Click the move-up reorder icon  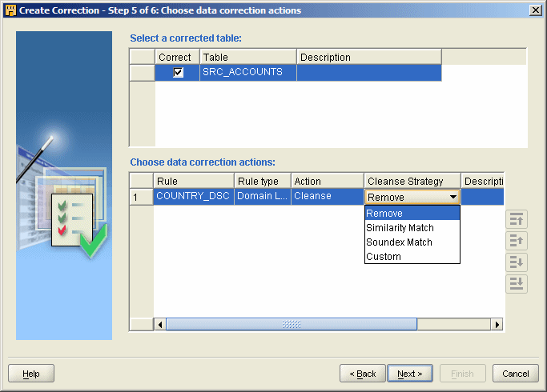point(517,241)
